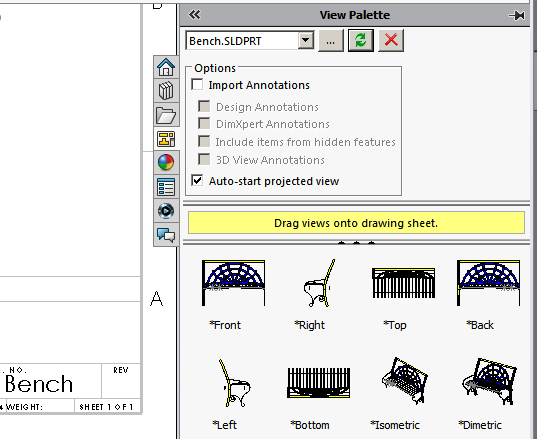Select the *Isometric view thumbnail
The height and width of the screenshot is (439, 537).
tap(404, 380)
